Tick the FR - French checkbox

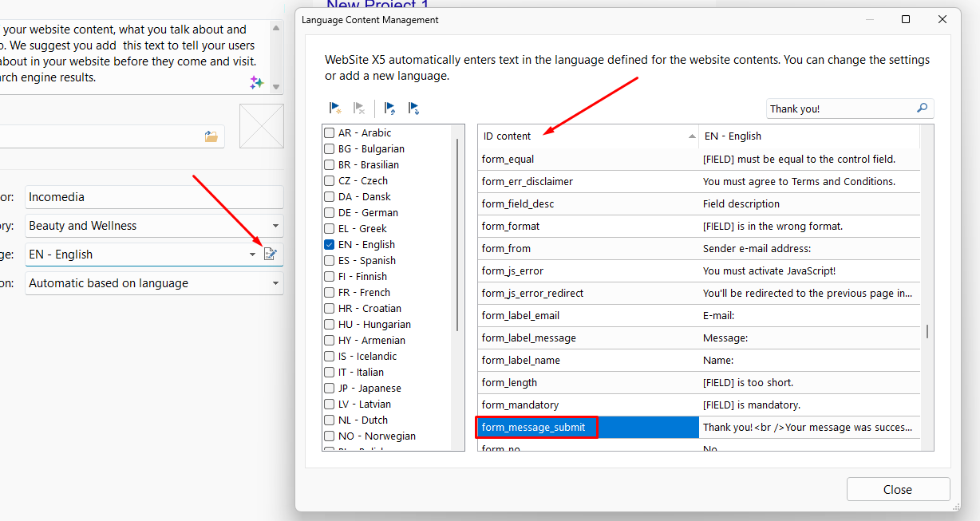[329, 293]
